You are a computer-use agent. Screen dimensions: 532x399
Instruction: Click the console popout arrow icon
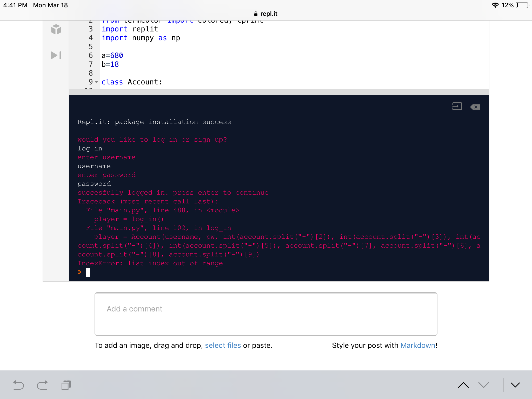[x=457, y=107]
